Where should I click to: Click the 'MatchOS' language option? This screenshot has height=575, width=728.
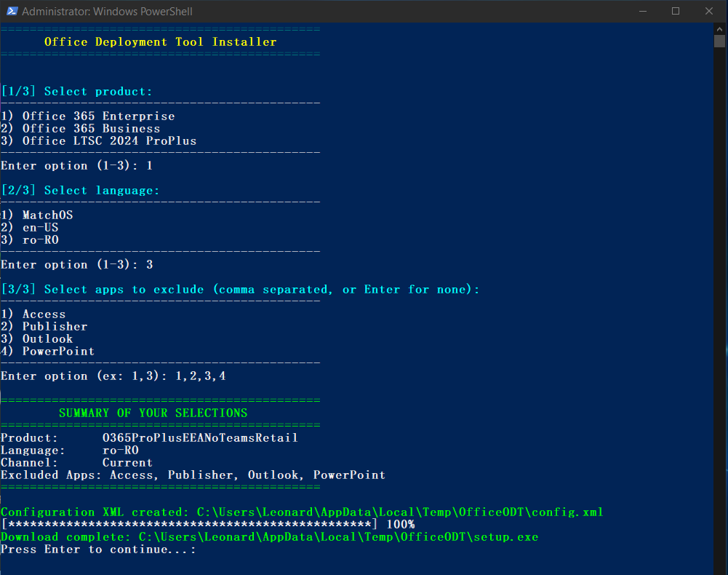click(37, 215)
